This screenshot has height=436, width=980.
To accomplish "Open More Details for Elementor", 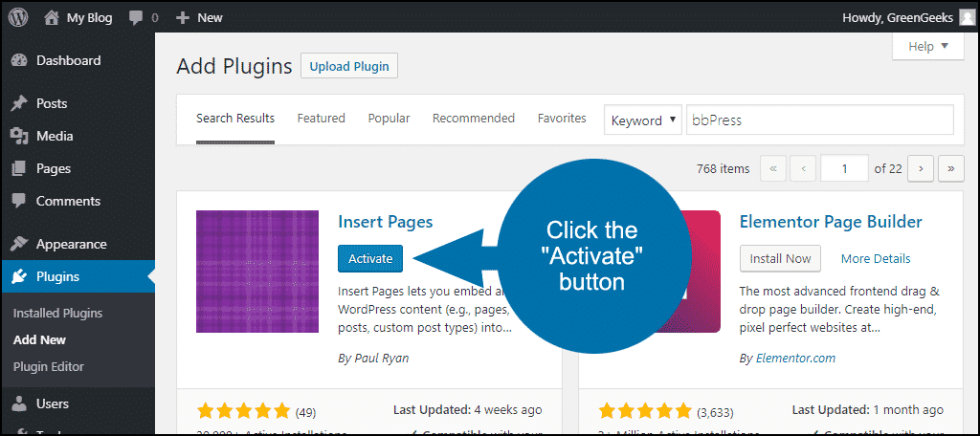I will tap(876, 258).
